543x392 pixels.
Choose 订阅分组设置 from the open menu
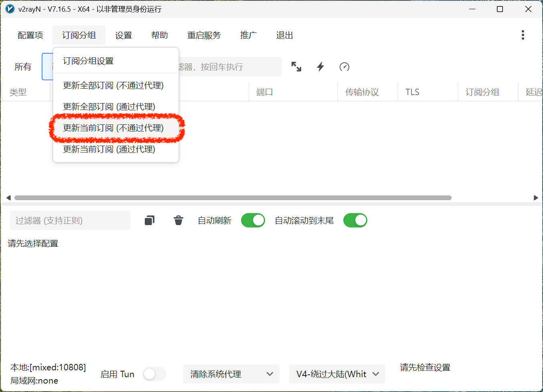[87, 61]
